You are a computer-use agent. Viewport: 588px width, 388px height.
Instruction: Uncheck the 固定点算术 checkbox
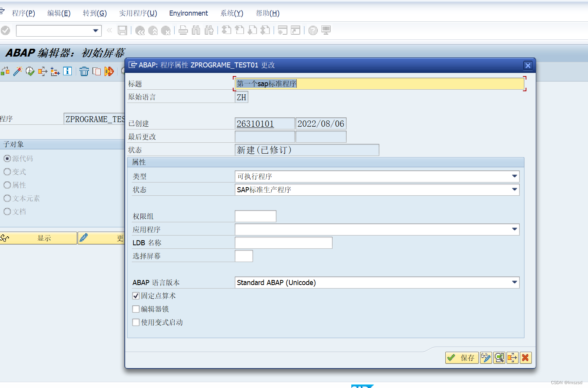[x=136, y=296]
